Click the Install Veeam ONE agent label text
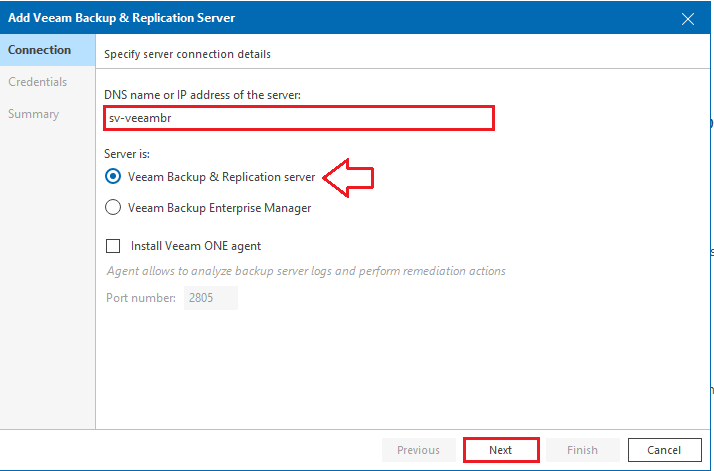 [x=196, y=246]
